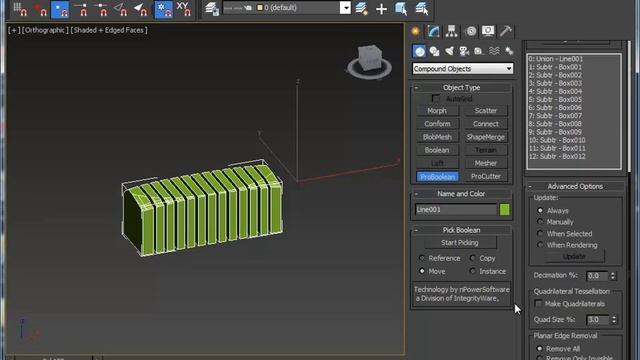Switch to the Utilities panel tab

[506, 31]
